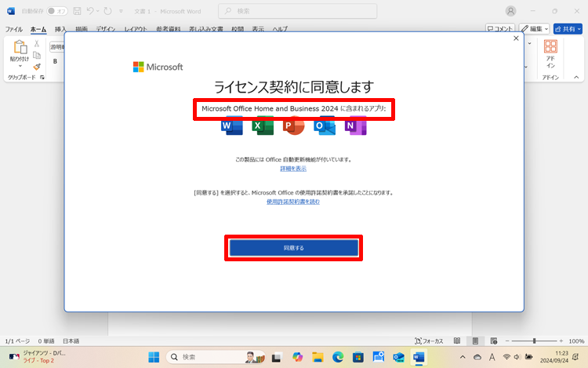Click the OneNote app icon in dialog
The width and height of the screenshot is (588, 368).
coord(357,126)
